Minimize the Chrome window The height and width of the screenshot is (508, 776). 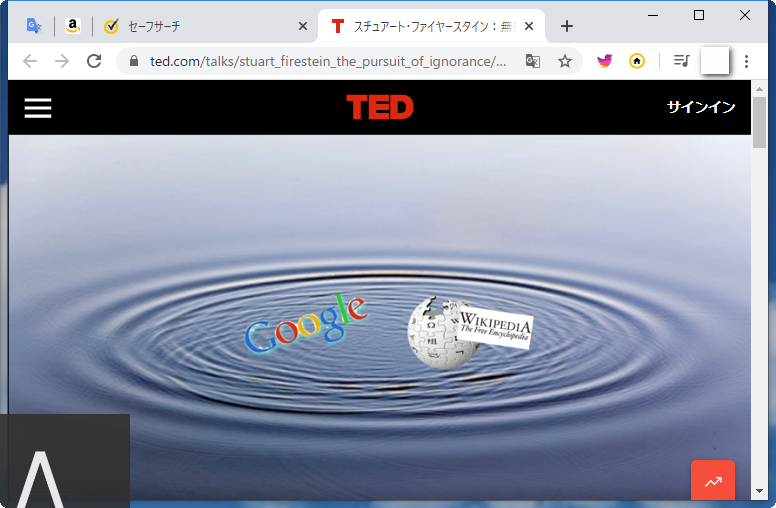pos(653,15)
